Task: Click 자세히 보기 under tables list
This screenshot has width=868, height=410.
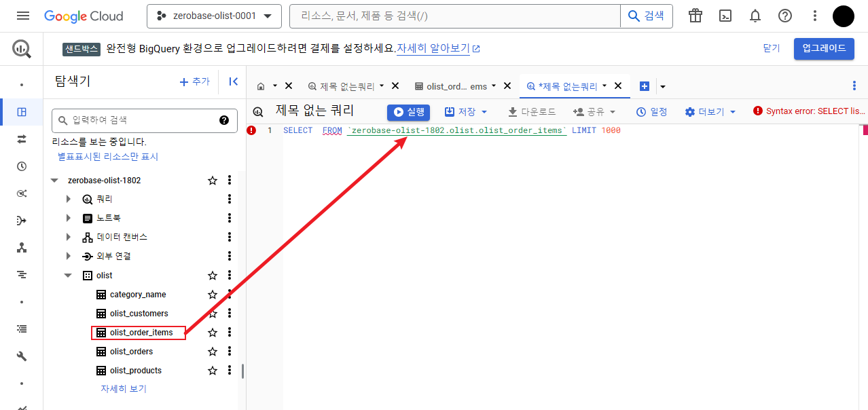Action: pyautogui.click(x=124, y=389)
